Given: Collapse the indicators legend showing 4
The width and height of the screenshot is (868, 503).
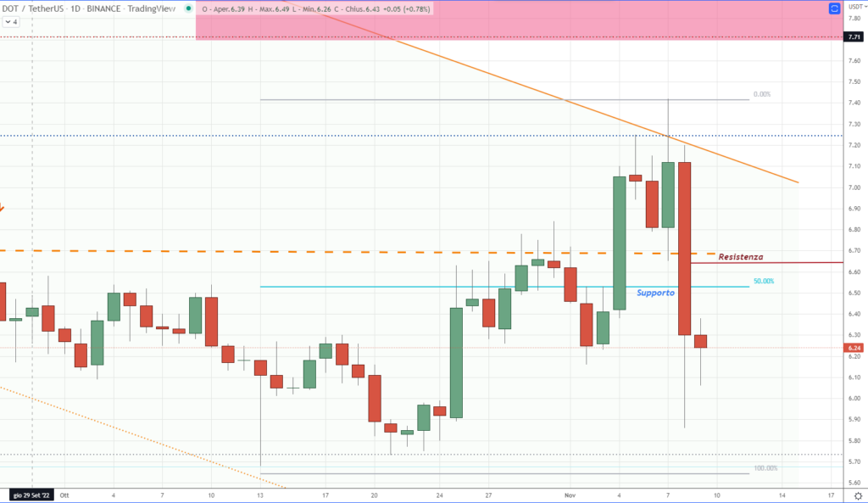Looking at the screenshot, I should point(11,23).
